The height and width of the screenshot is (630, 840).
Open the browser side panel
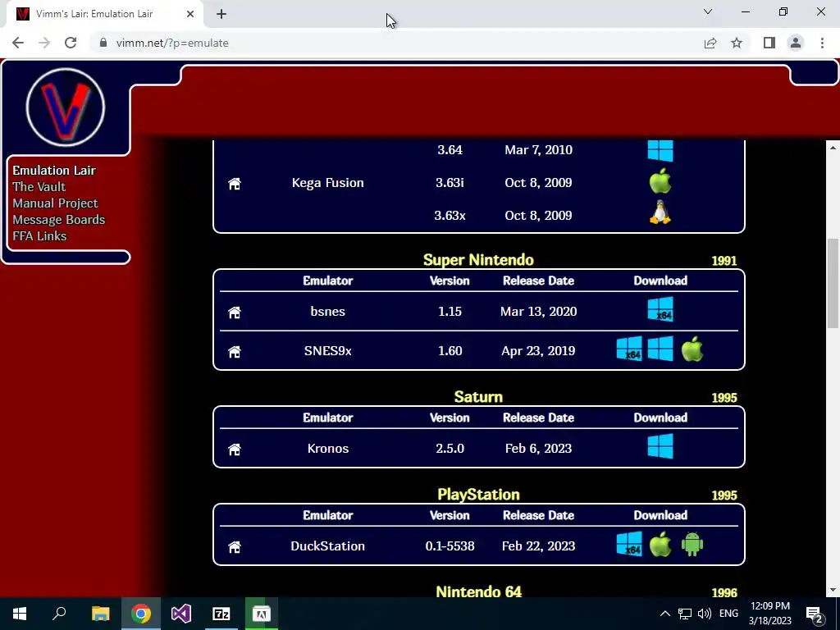769,43
